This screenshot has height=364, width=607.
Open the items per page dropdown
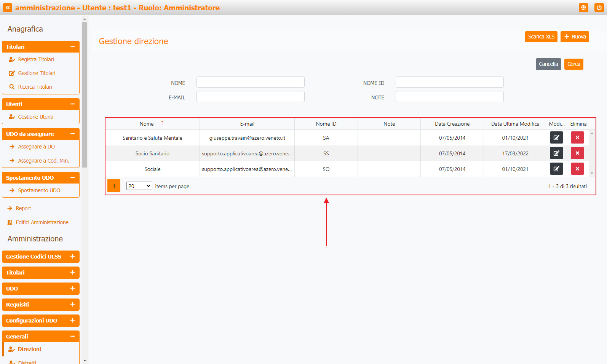tap(139, 186)
